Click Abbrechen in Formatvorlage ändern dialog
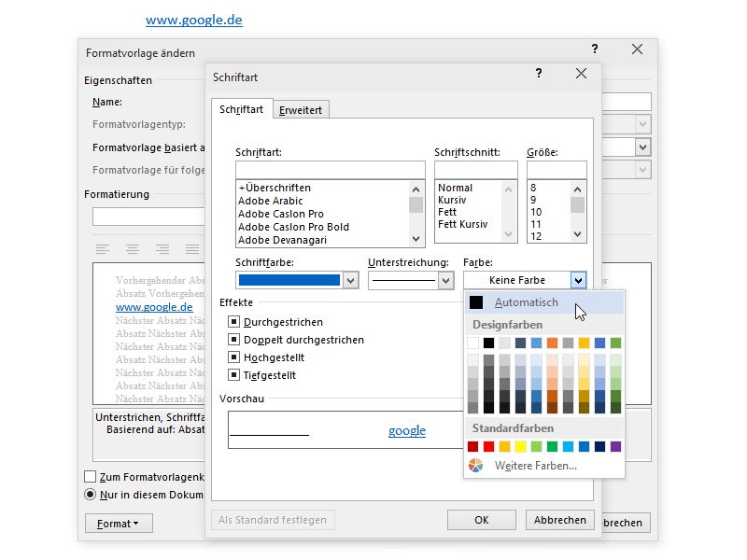The image size is (747, 560). (626, 523)
